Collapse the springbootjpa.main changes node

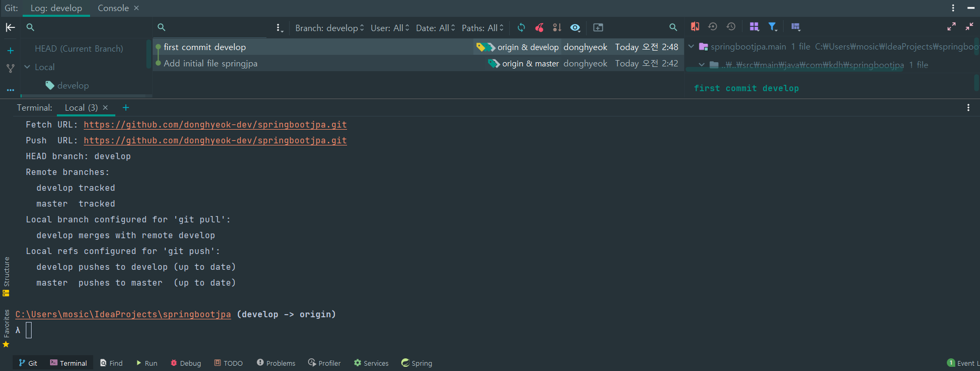tap(691, 46)
